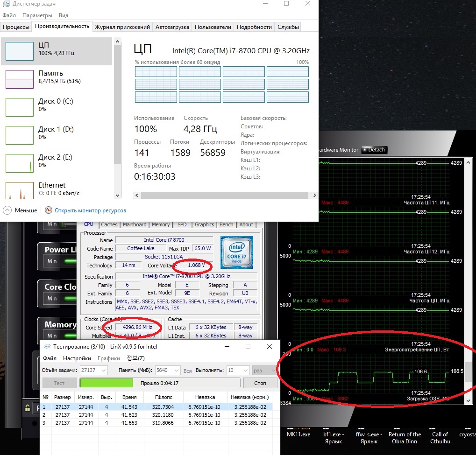Select LinX result row 3
The height and width of the screenshot is (455, 476).
[156, 422]
